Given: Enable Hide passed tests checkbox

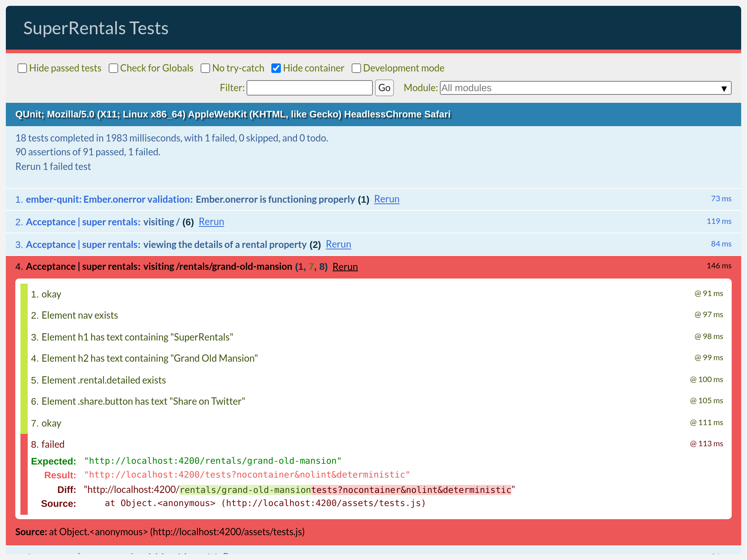Looking at the screenshot, I should [22, 68].
